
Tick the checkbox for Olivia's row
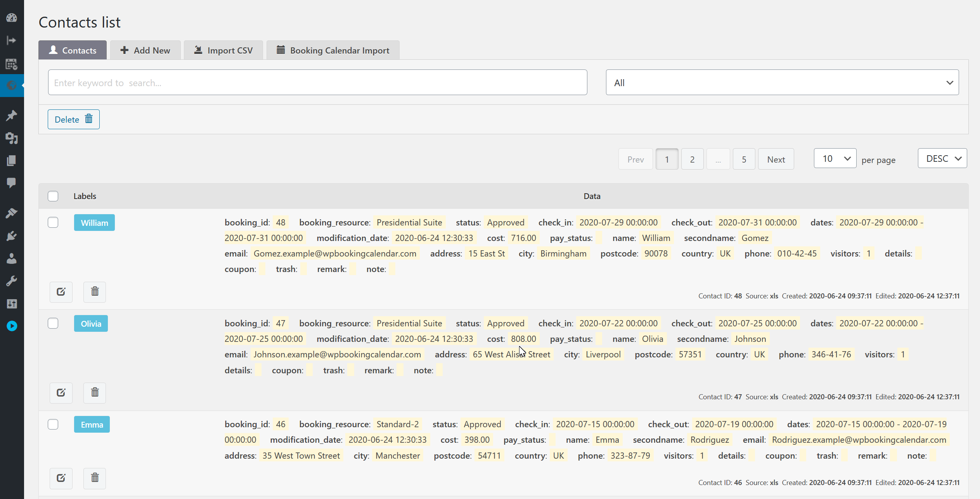pyautogui.click(x=53, y=323)
